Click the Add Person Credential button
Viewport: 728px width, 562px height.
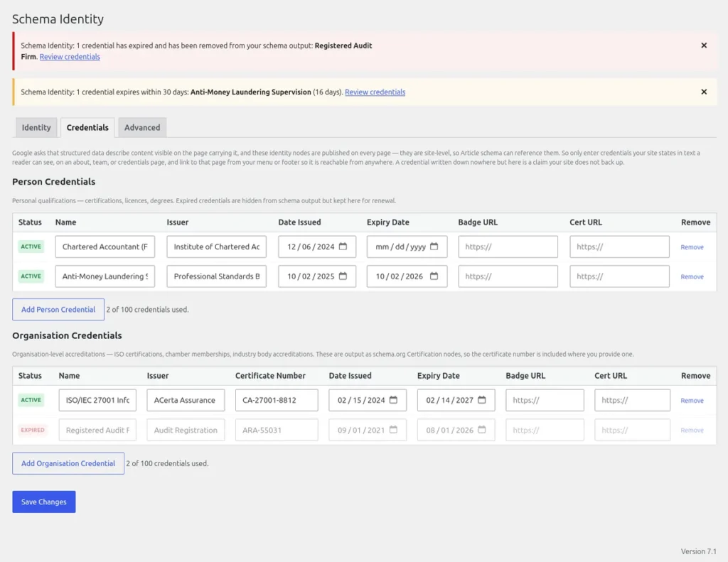point(58,310)
